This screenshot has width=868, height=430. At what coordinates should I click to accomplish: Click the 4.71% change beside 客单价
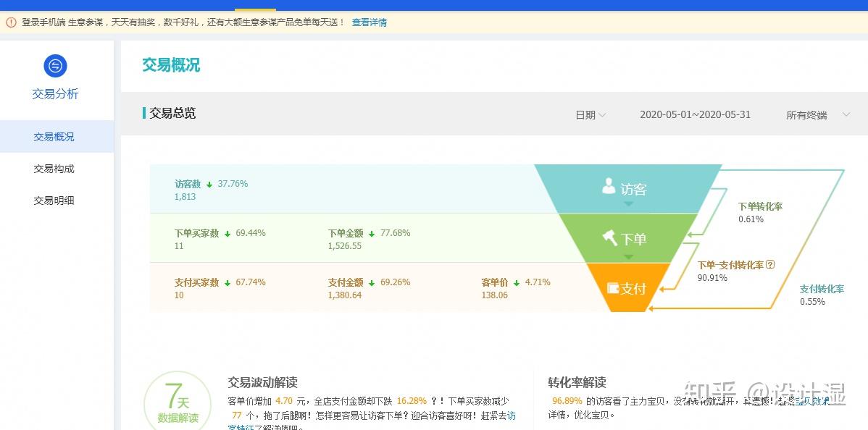[538, 282]
